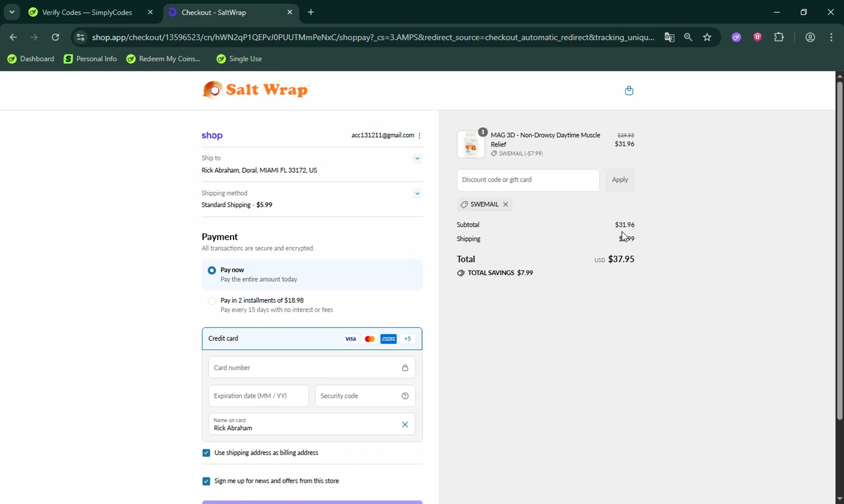Open the shopping bag cart icon
This screenshot has height=504, width=844.
pos(629,91)
